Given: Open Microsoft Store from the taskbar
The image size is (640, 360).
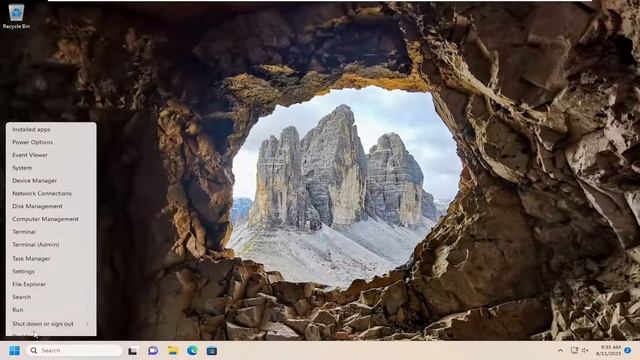Looking at the screenshot, I should [212, 351].
